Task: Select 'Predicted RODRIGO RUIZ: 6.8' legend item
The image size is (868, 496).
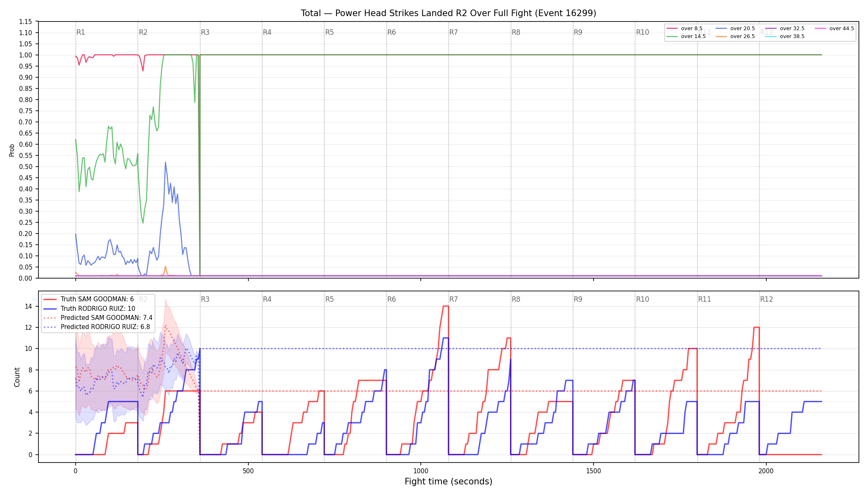Action: click(x=97, y=327)
